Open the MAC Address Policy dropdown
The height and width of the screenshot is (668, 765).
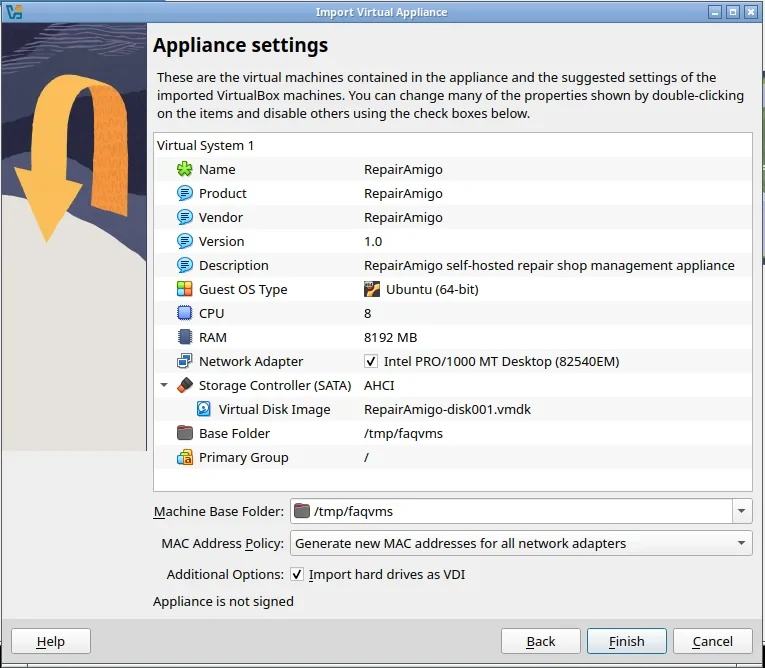tap(521, 543)
